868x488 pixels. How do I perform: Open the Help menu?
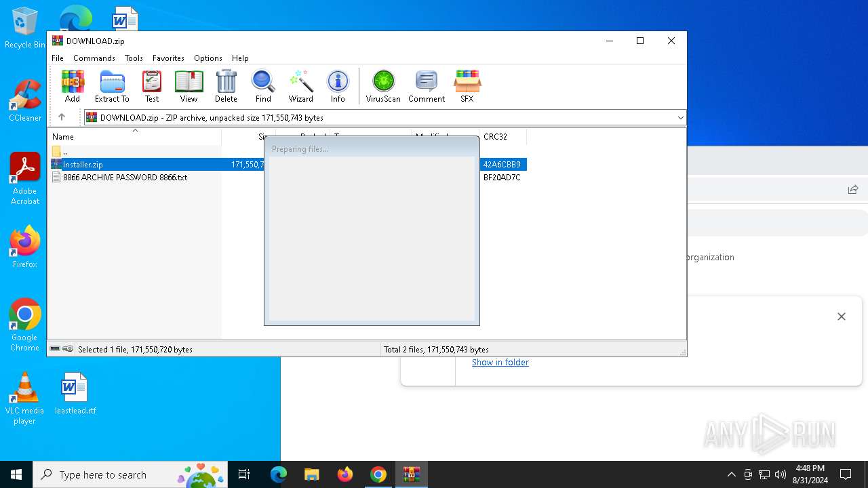coord(240,58)
